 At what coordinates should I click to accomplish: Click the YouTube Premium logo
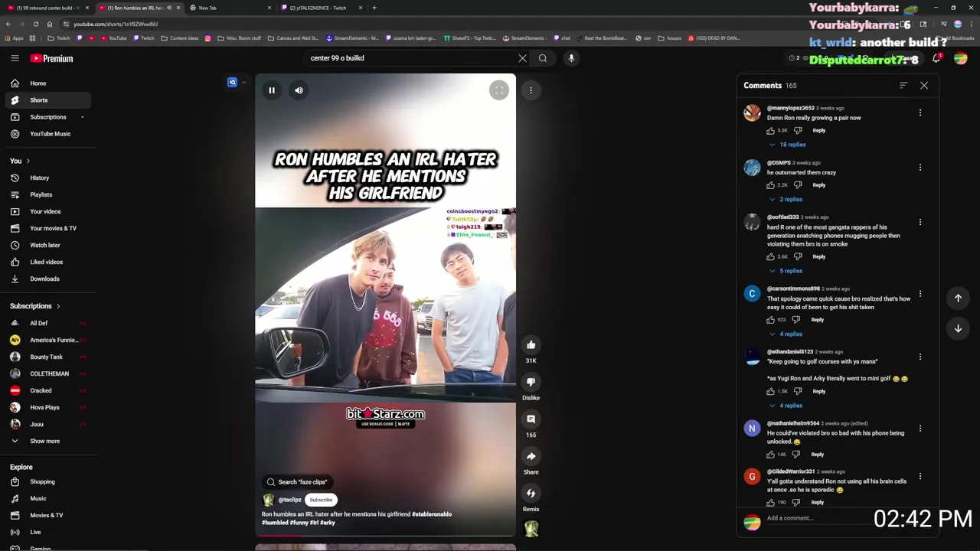tap(52, 58)
